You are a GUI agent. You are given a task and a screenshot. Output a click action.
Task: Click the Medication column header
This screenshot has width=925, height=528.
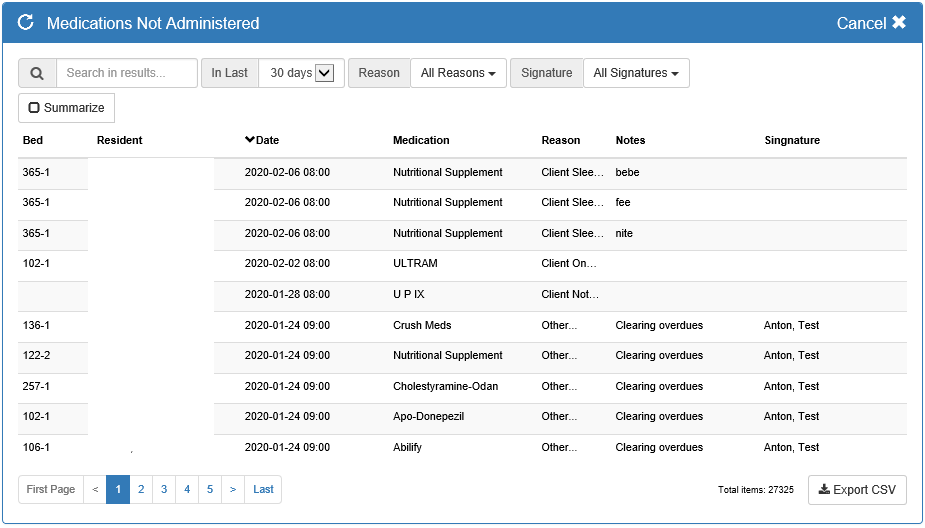click(421, 140)
